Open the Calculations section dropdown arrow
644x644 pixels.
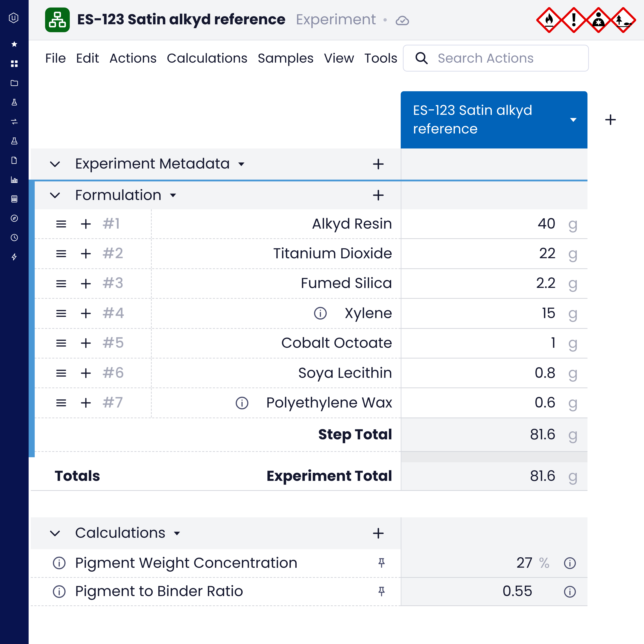177,533
